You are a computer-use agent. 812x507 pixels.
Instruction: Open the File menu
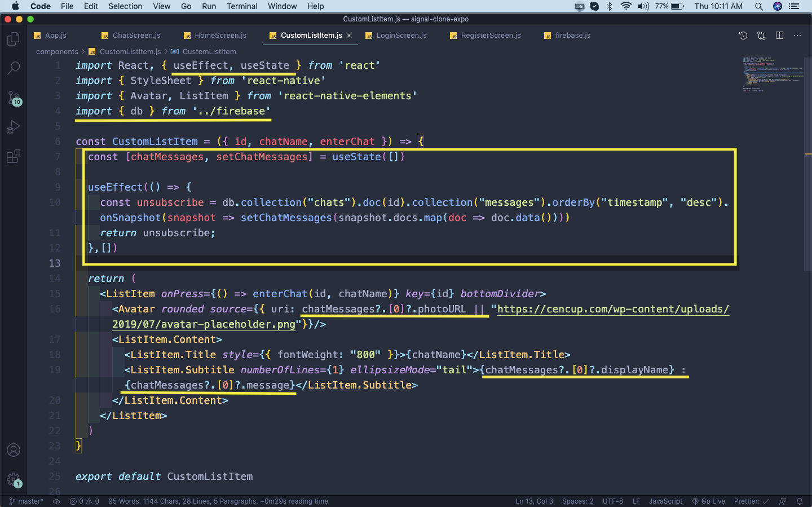tap(67, 6)
